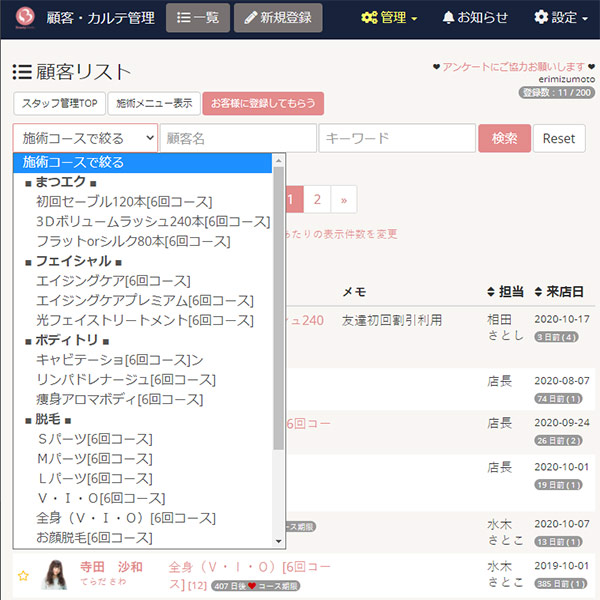Select お顔脱毛[6回コース] option
The width and height of the screenshot is (600, 600).
pos(142,538)
